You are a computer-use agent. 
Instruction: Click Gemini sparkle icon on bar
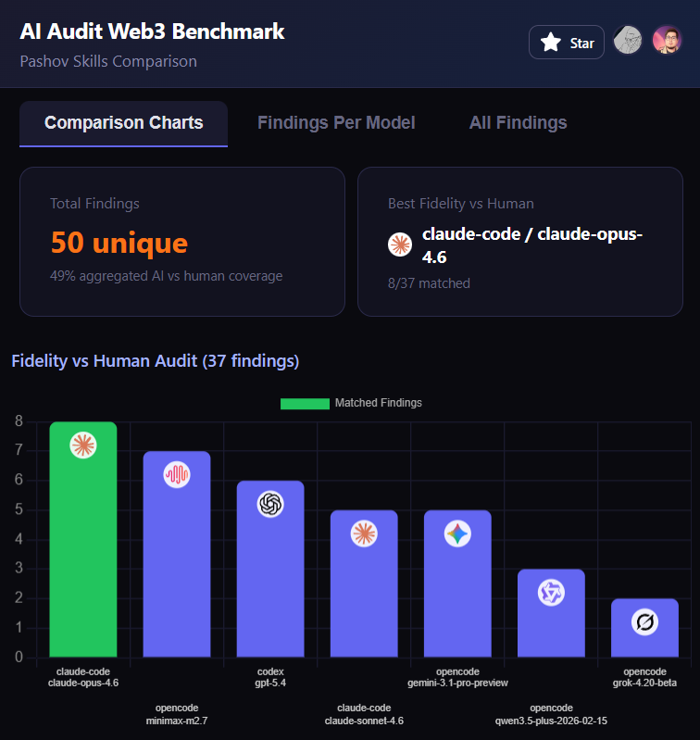point(457,533)
